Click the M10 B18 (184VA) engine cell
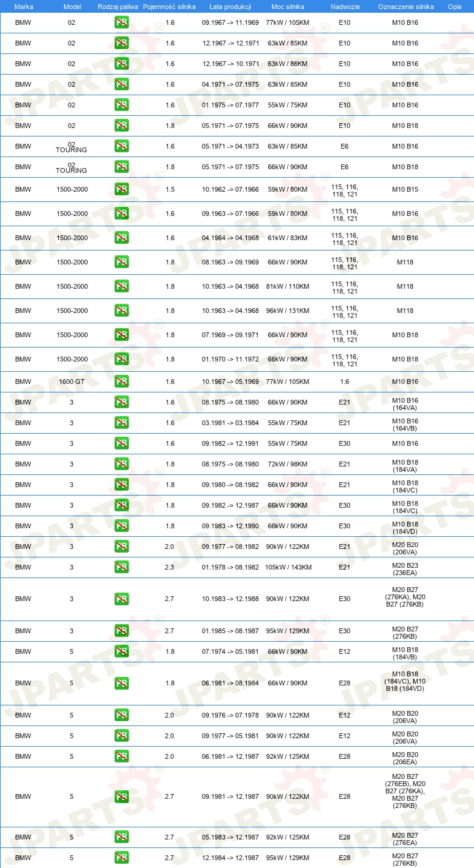Image resolution: width=474 pixels, height=868 pixels. point(405,465)
